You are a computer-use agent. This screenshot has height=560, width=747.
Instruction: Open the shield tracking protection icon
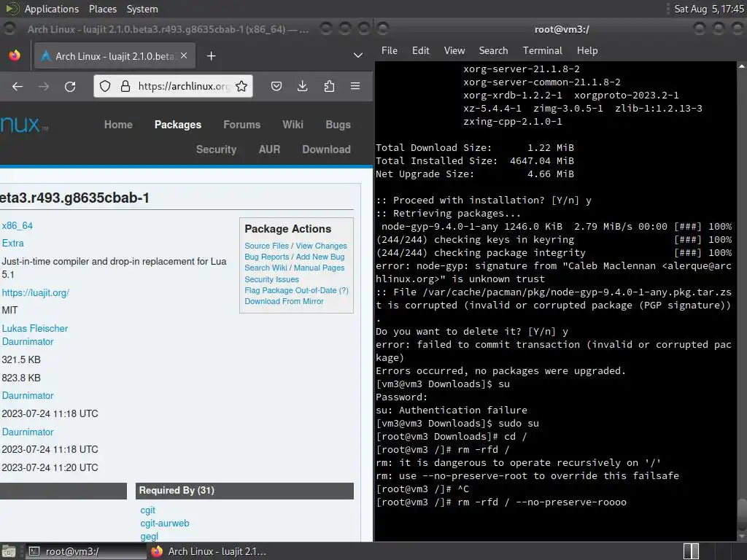(105, 86)
